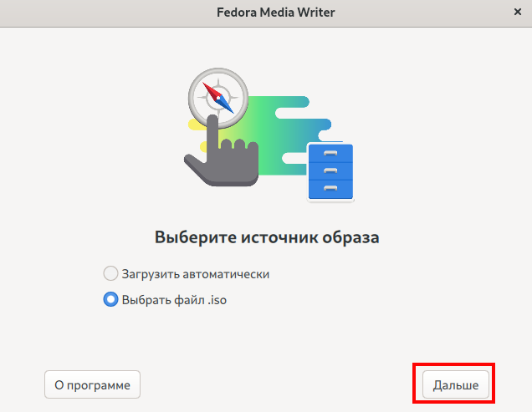This screenshot has height=412, width=532.
Task: Select the "Загрузить автоматически" radio button
Action: [110, 273]
